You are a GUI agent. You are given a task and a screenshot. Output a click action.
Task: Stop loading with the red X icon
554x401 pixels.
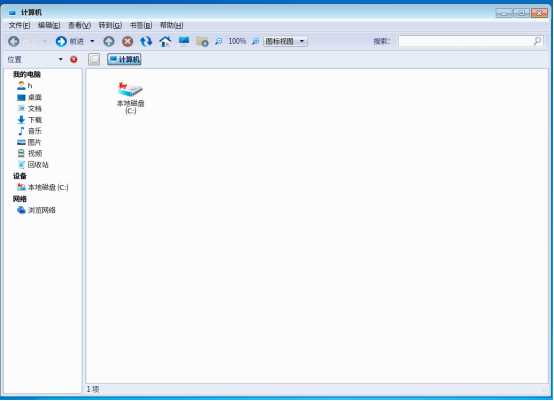point(128,41)
